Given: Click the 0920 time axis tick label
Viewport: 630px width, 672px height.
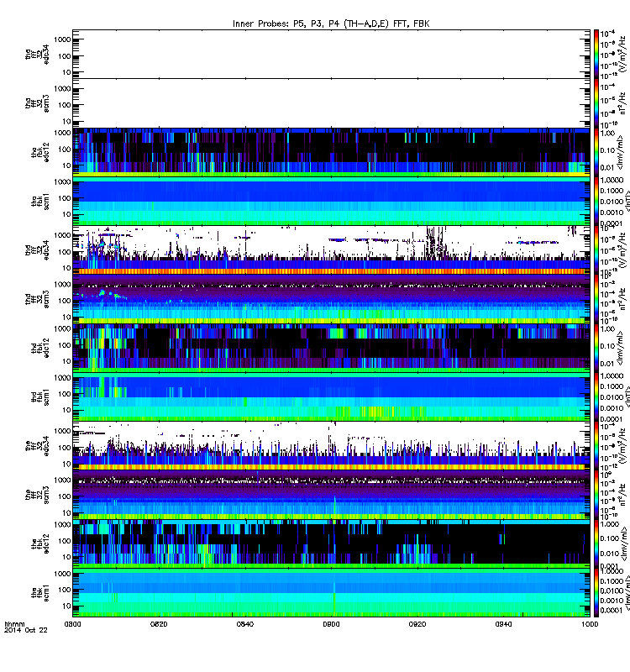Looking at the screenshot, I should 417,624.
